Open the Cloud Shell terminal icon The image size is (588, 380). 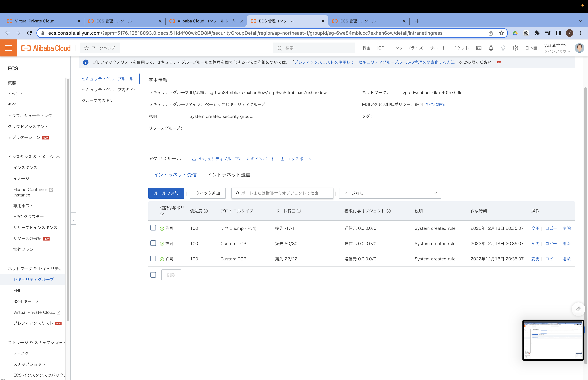(479, 48)
